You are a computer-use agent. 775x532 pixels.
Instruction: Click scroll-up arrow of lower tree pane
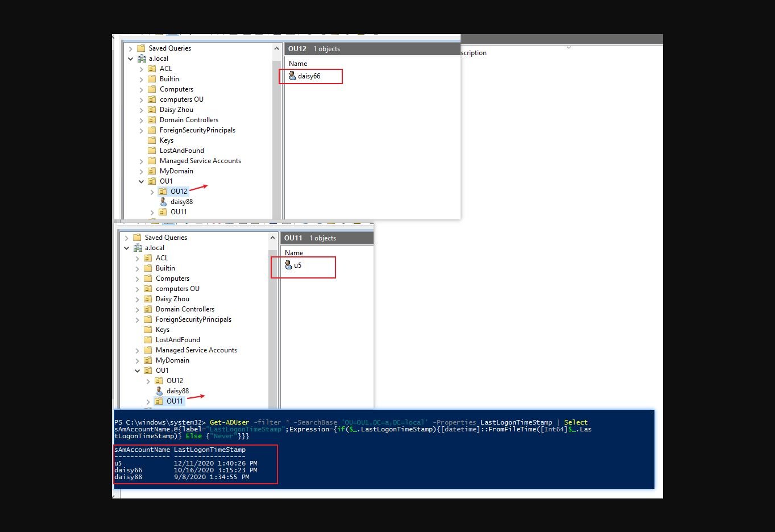(x=273, y=238)
